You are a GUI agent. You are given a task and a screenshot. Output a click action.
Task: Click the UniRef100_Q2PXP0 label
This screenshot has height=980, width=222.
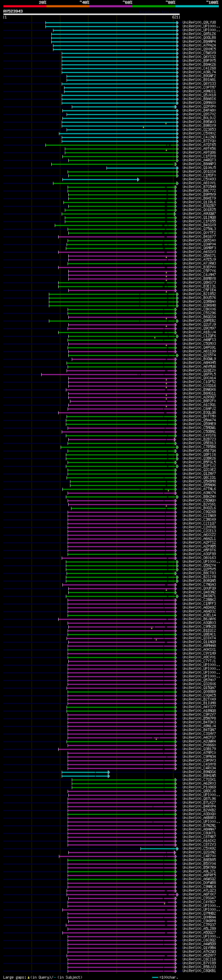[199, 106]
